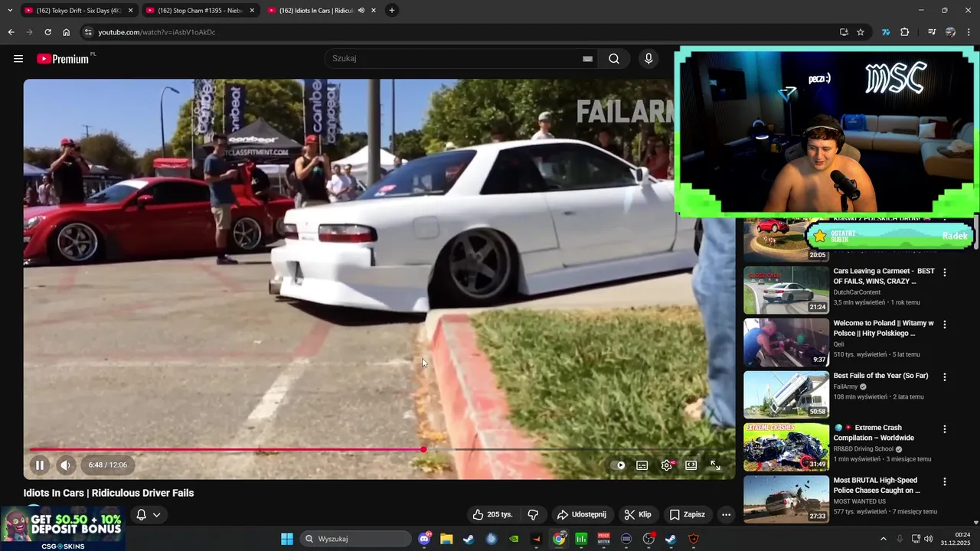Go to the YouTube Premium home logo

(x=65, y=59)
